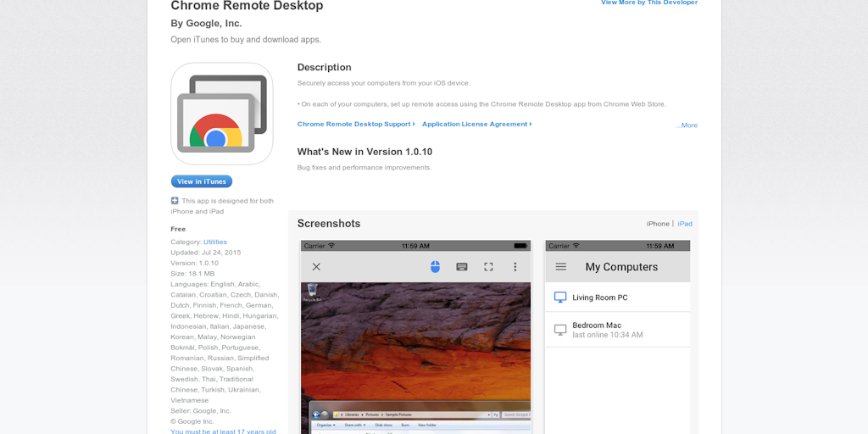Click the Screenshots heading
This screenshot has height=434, width=868.
(329, 224)
